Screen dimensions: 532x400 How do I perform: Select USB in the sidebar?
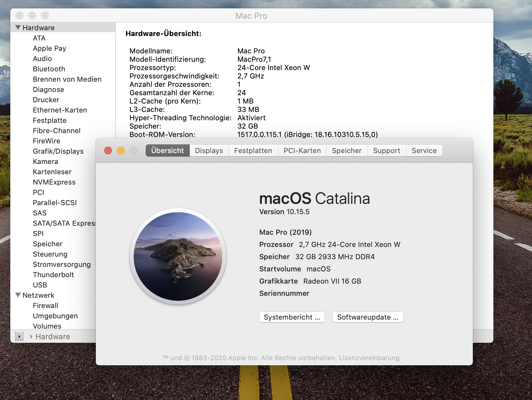(x=40, y=285)
